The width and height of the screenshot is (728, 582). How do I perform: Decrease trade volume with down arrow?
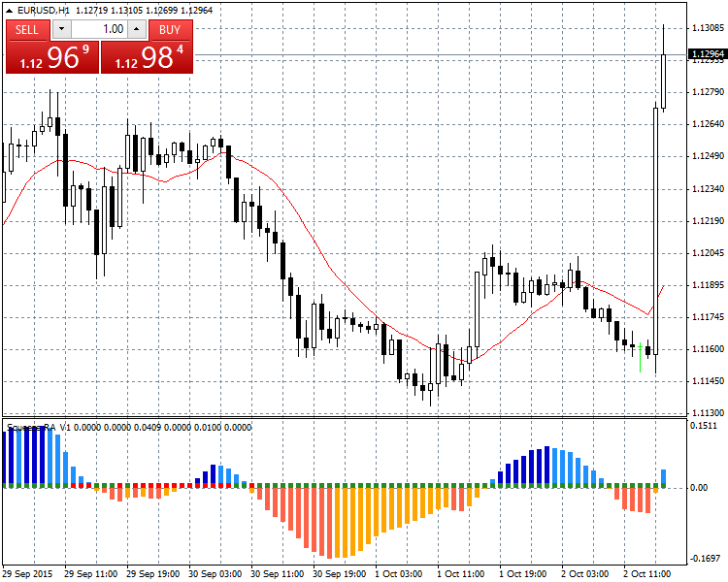point(62,29)
